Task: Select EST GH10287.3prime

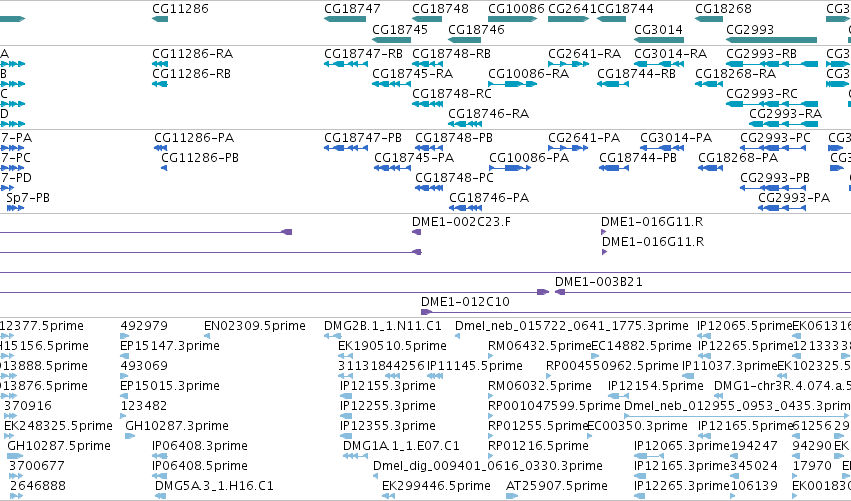Action: [177, 426]
